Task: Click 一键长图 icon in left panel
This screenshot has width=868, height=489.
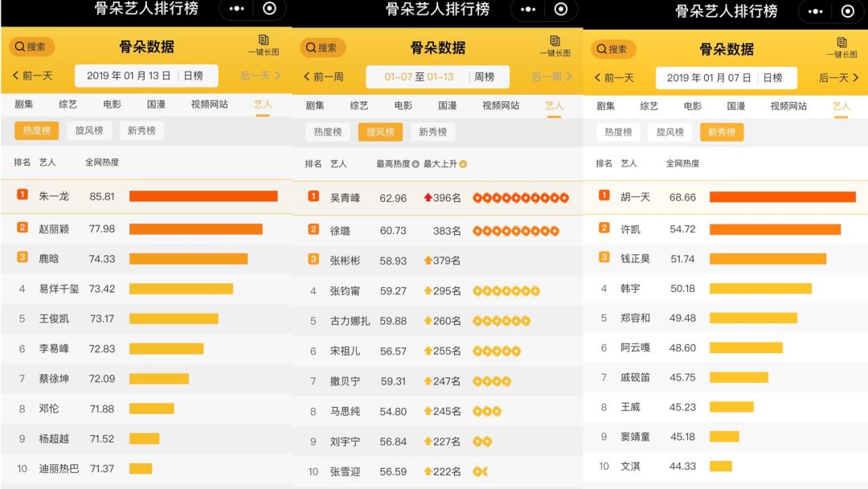Action: click(264, 45)
